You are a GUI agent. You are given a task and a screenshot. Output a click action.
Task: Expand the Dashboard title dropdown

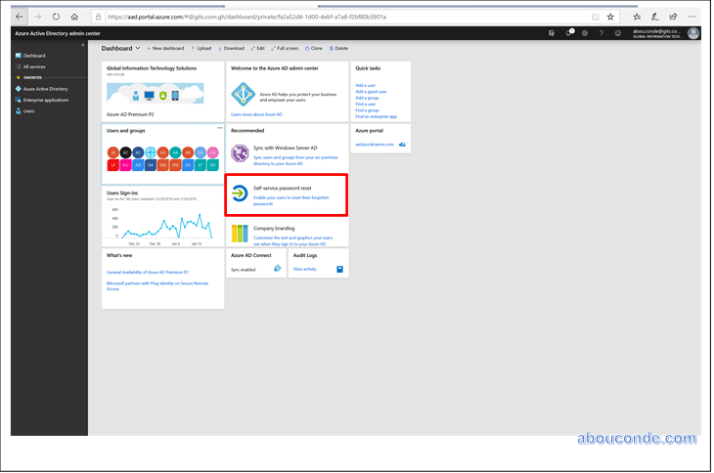pos(138,48)
